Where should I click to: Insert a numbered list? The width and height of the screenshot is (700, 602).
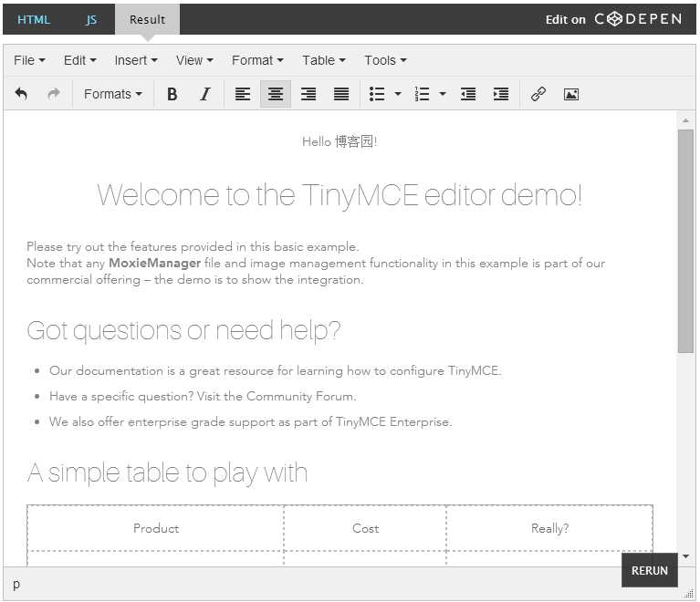pos(422,94)
